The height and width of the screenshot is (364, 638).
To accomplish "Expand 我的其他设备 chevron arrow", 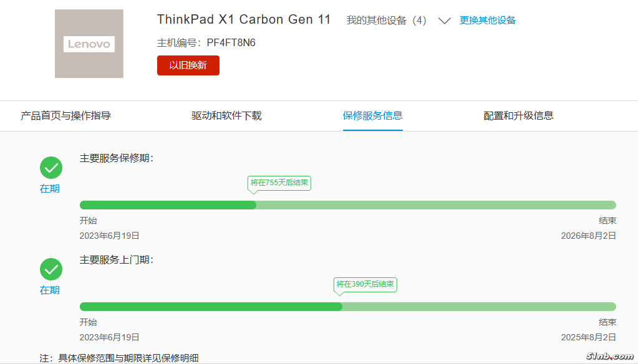I will [x=444, y=21].
